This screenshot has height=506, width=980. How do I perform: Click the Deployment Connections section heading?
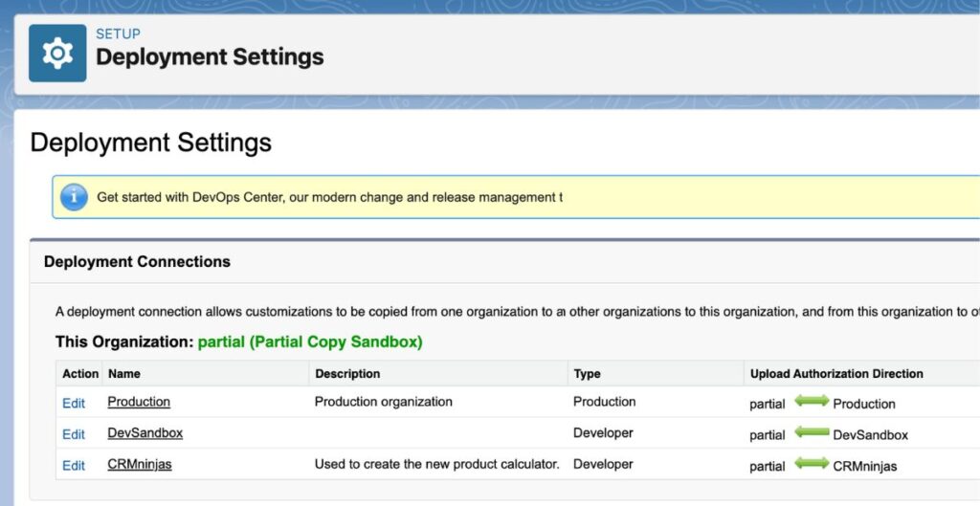tap(137, 262)
